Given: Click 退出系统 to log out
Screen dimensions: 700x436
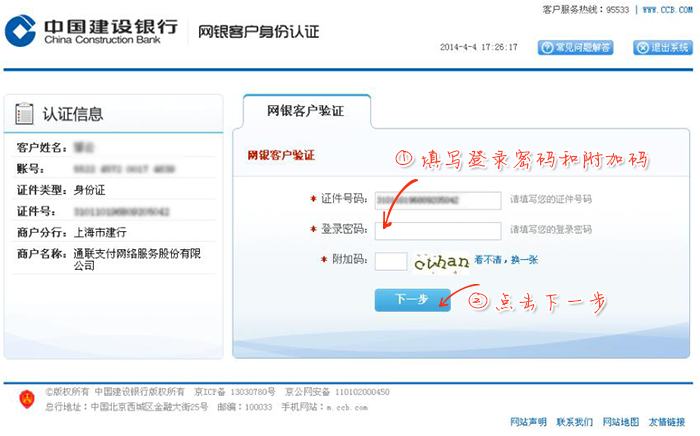Looking at the screenshot, I should [x=656, y=47].
